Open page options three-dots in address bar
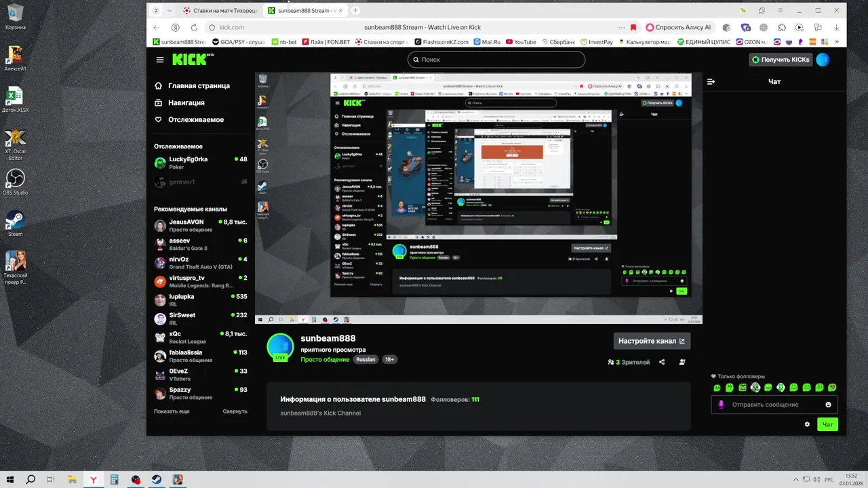The height and width of the screenshot is (488, 868). coord(621,27)
